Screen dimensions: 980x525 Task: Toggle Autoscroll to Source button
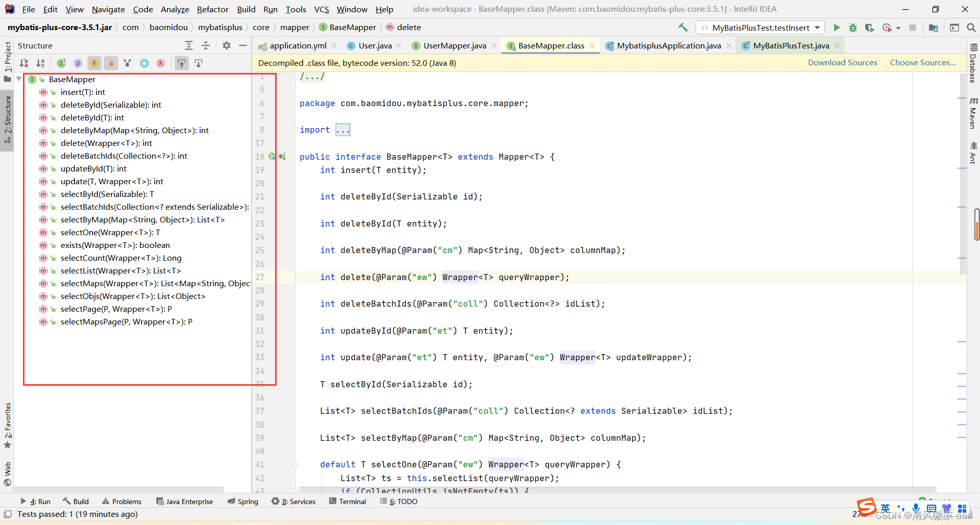182,63
